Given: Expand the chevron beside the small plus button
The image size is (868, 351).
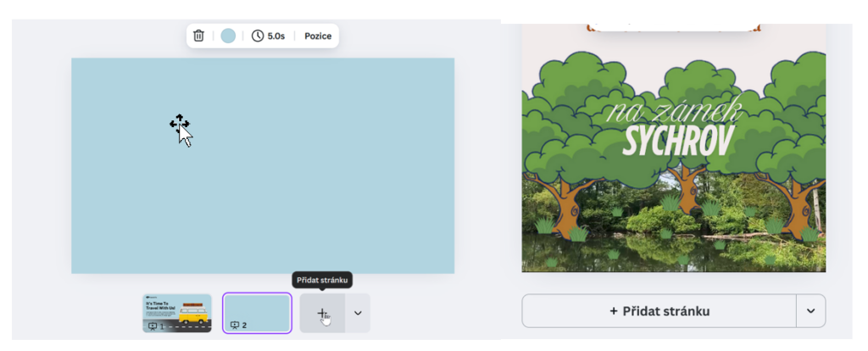Looking at the screenshot, I should coord(358,313).
